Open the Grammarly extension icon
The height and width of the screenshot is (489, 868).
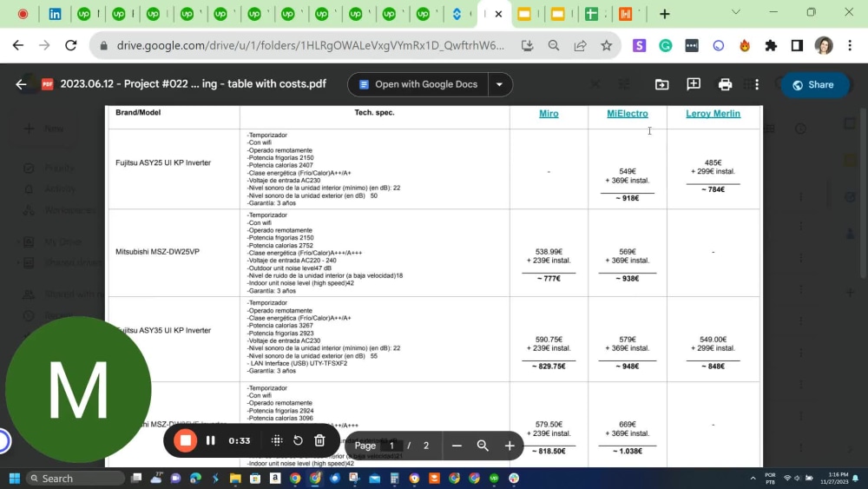(x=666, y=45)
